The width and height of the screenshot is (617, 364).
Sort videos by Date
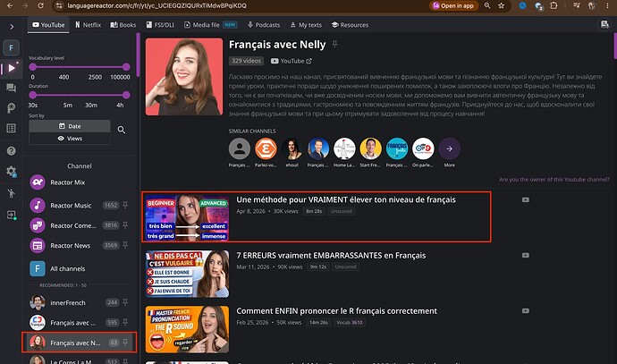70,126
